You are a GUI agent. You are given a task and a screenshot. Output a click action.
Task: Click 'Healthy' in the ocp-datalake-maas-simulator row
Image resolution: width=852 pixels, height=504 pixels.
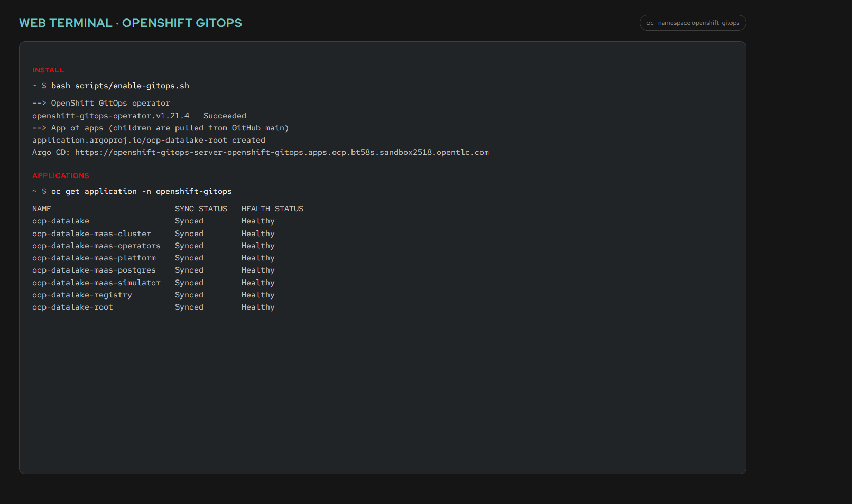[x=258, y=283]
